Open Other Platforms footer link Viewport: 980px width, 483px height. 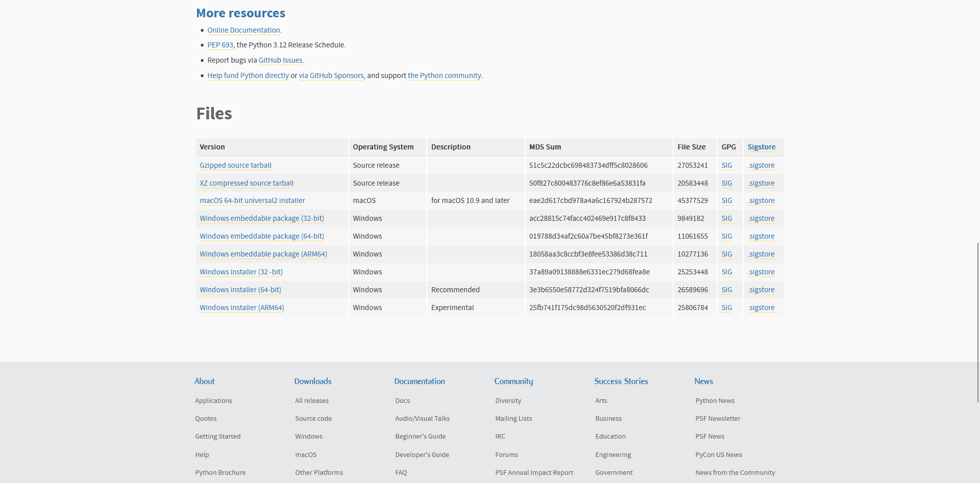(319, 472)
